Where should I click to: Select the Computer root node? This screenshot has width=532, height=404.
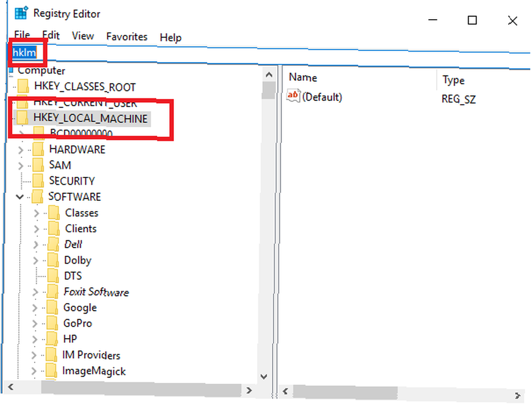(x=41, y=71)
